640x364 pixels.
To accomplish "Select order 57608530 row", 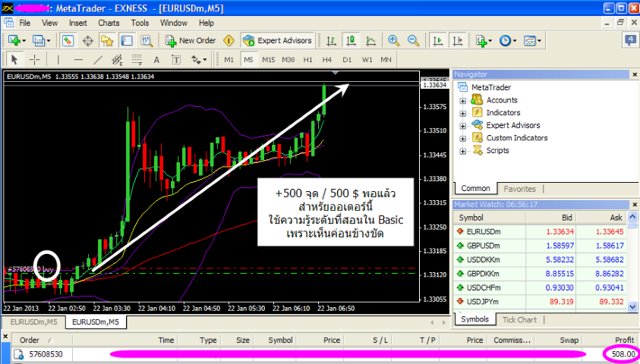I will (324, 354).
